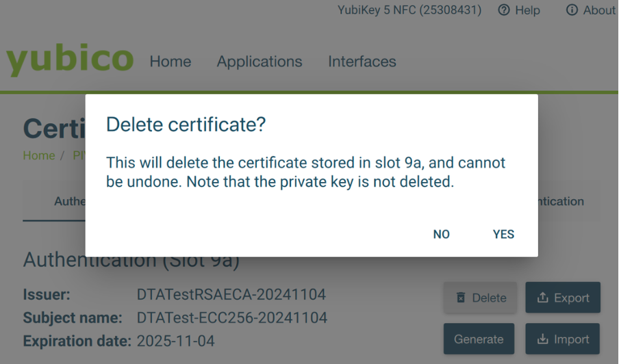
Task: Click the Subject name value DTATest-ECC256-20241104
Action: [232, 317]
